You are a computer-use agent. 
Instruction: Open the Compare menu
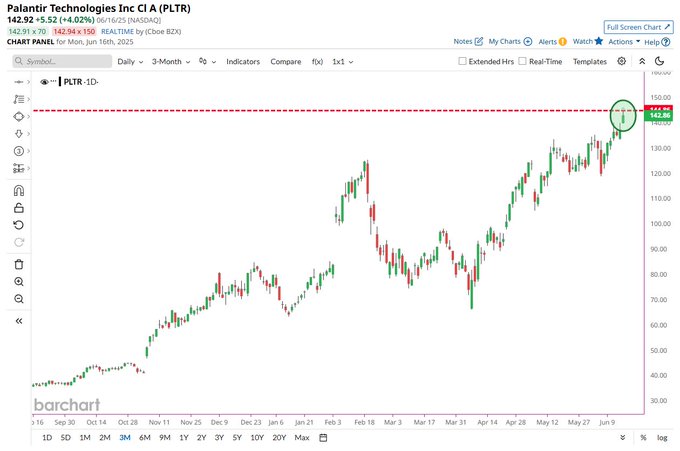286,62
